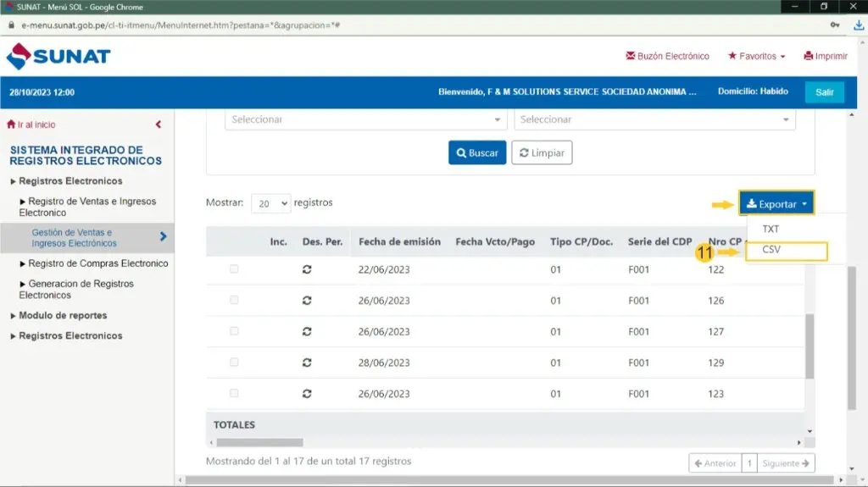868x487 pixels.
Task: Click refresh icon for invoice 127 row
Action: (307, 332)
